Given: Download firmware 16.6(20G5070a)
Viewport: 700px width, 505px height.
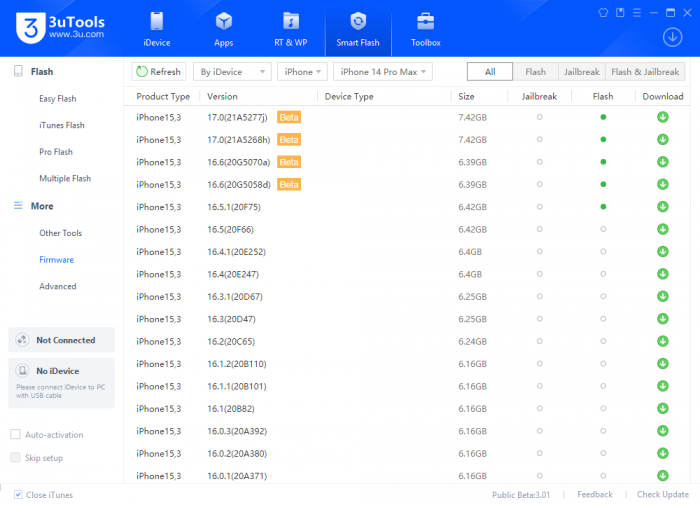Looking at the screenshot, I should (662, 162).
